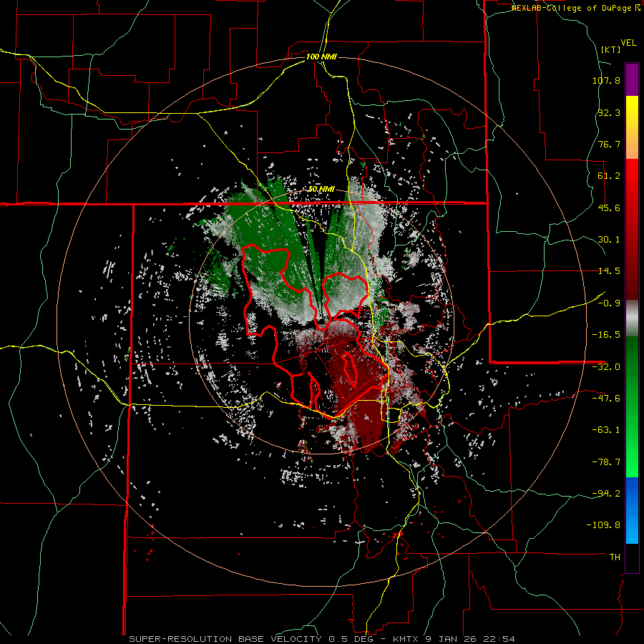Select the -47.6 legend value
The width and height of the screenshot is (644, 644).
[x=606, y=399]
